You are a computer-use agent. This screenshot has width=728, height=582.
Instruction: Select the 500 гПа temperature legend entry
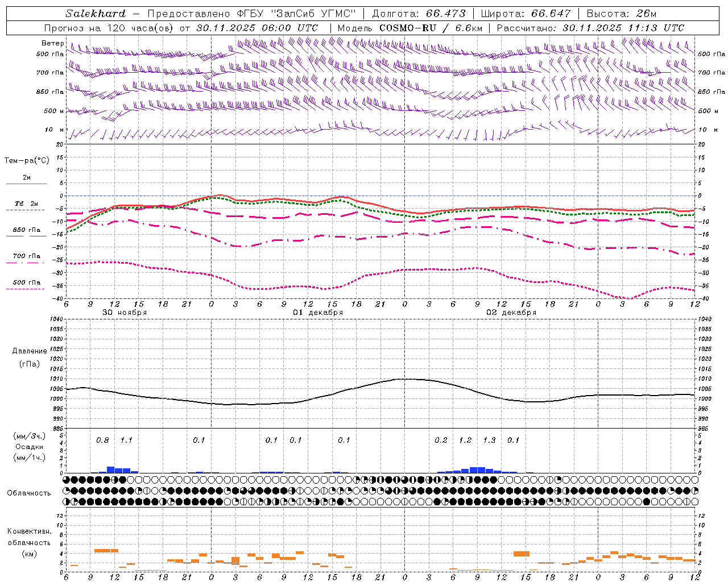(x=27, y=282)
